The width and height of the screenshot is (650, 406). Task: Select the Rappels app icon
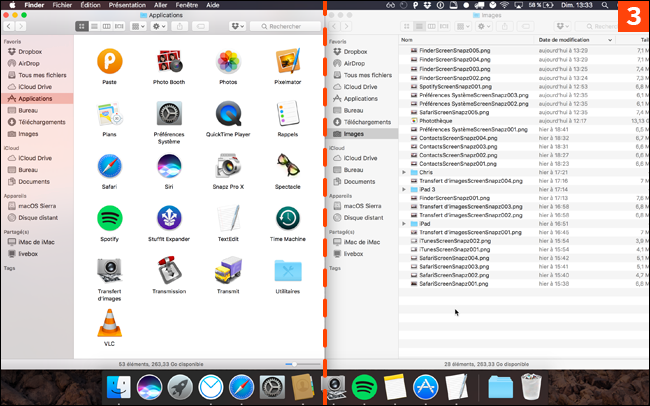point(288,113)
